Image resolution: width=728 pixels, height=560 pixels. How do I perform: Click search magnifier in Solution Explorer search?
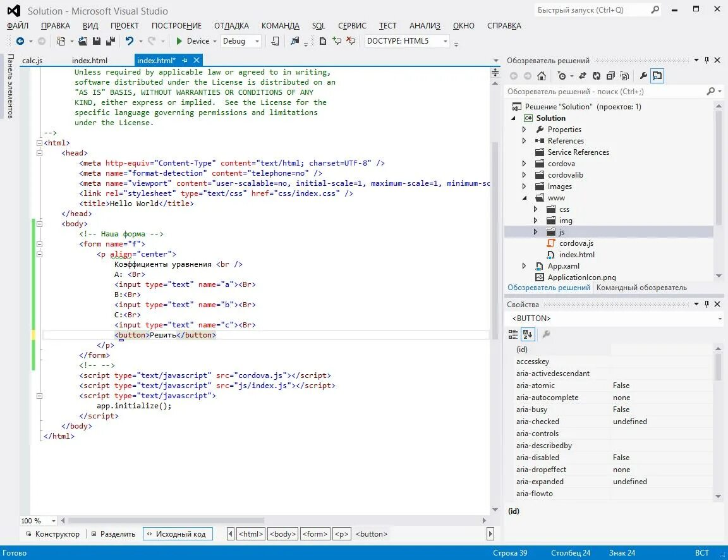[711, 92]
